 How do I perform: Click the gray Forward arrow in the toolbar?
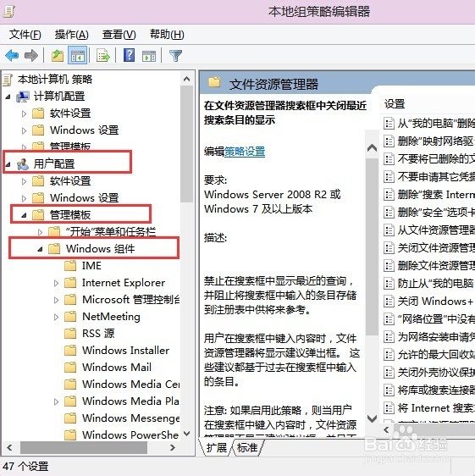(x=31, y=56)
